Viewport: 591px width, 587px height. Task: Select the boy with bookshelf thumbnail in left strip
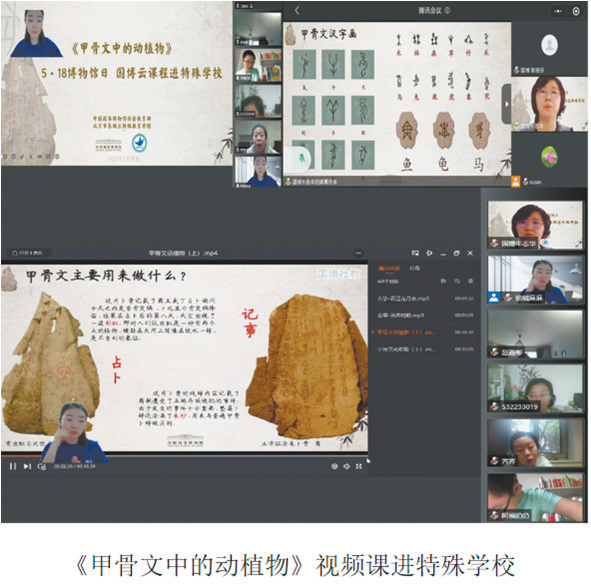(x=258, y=64)
